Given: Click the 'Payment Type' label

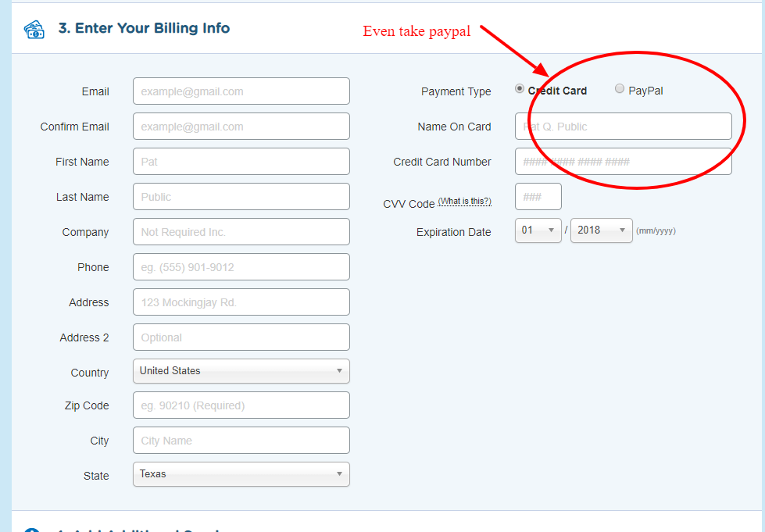Looking at the screenshot, I should point(456,91).
